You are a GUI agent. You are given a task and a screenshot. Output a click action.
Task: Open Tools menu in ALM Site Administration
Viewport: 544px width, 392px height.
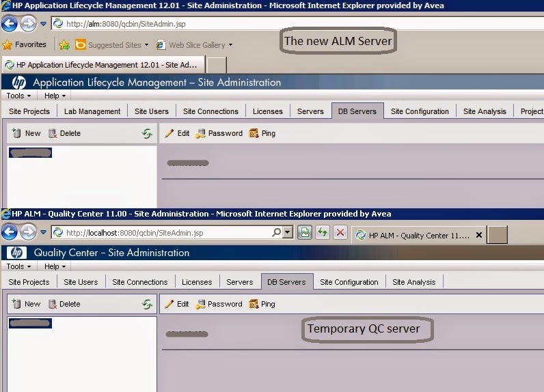coord(18,96)
